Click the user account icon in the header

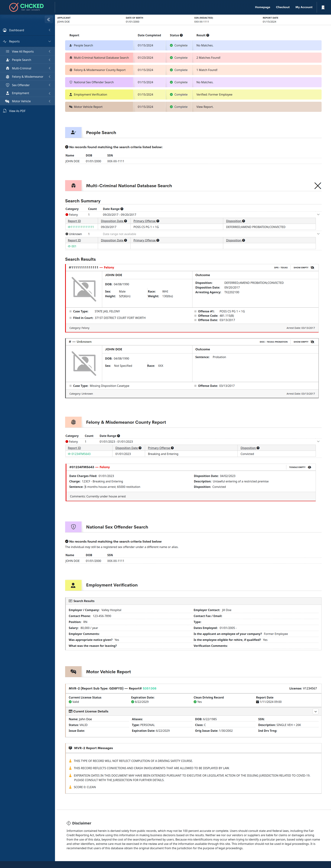(x=323, y=7)
